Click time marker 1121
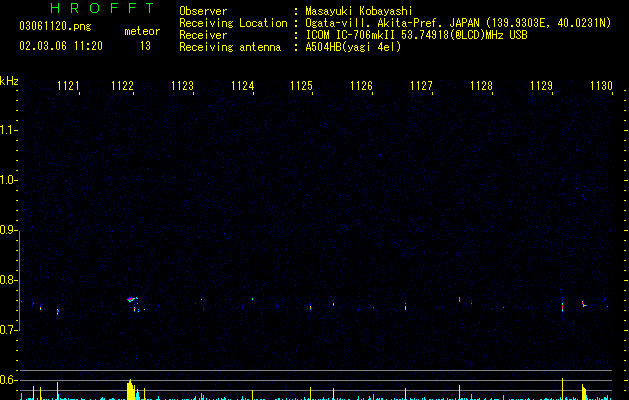The height and width of the screenshot is (400, 629). (x=68, y=86)
